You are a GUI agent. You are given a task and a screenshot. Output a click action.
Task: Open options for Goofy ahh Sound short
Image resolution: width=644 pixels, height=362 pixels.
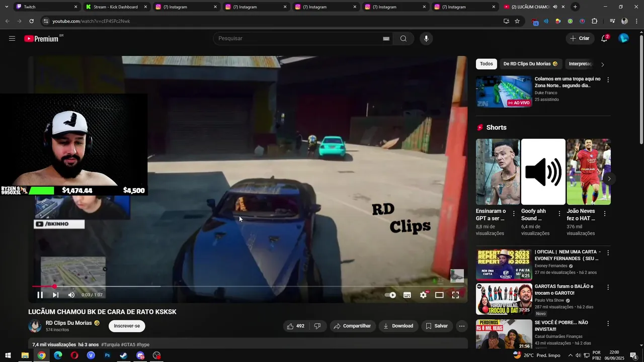(559, 214)
